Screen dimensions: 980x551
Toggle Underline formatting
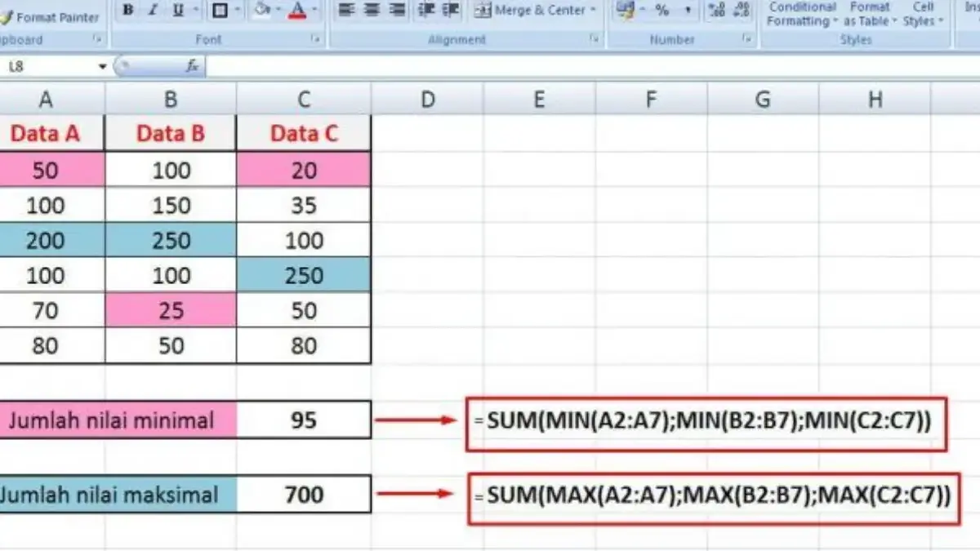coord(177,10)
